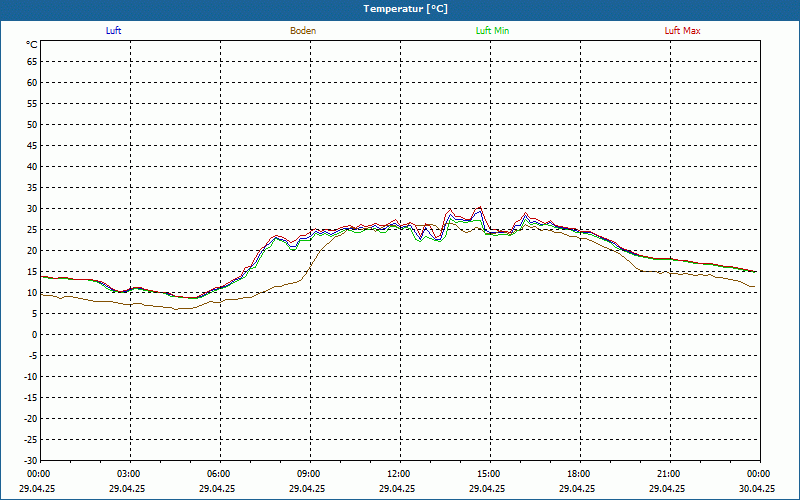
Task: Select the 25 y-axis value
Action: pyautogui.click(x=32, y=230)
